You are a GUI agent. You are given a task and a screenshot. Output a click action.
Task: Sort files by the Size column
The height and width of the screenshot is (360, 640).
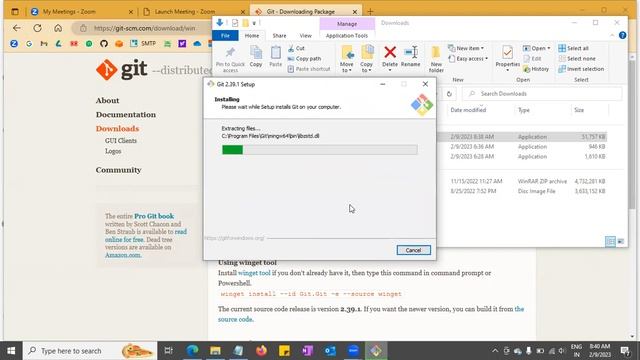(x=579, y=110)
